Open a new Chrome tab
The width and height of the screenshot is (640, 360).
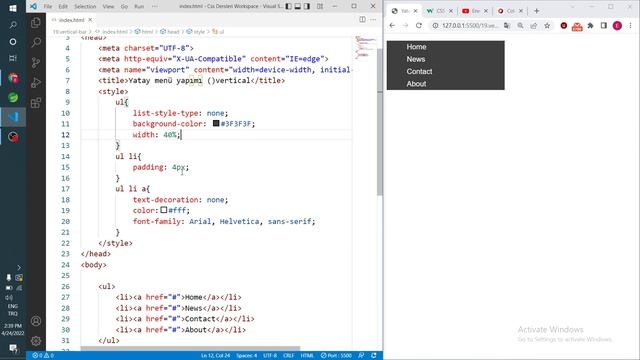(536, 11)
